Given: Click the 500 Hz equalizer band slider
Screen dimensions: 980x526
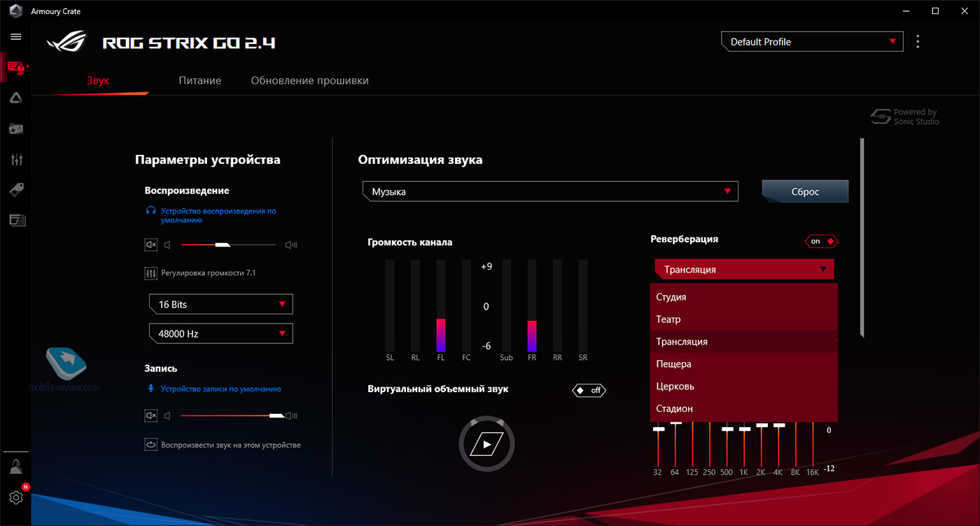Looking at the screenshot, I should tap(727, 443).
